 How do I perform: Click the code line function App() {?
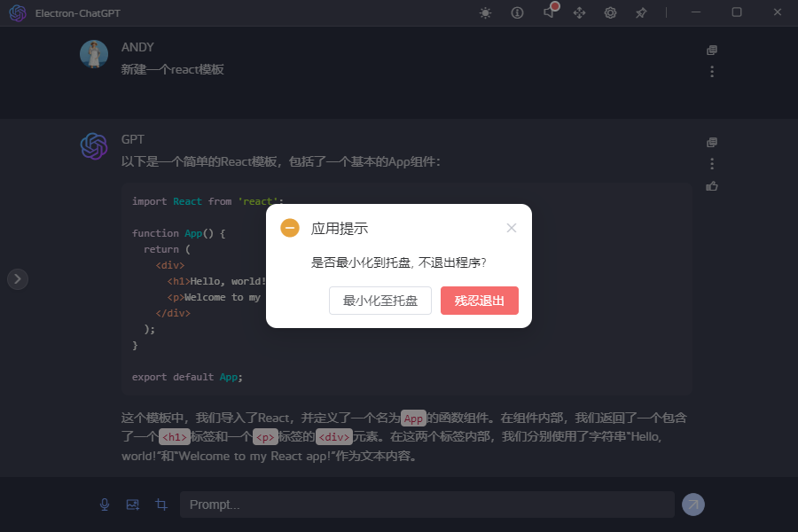click(x=178, y=233)
